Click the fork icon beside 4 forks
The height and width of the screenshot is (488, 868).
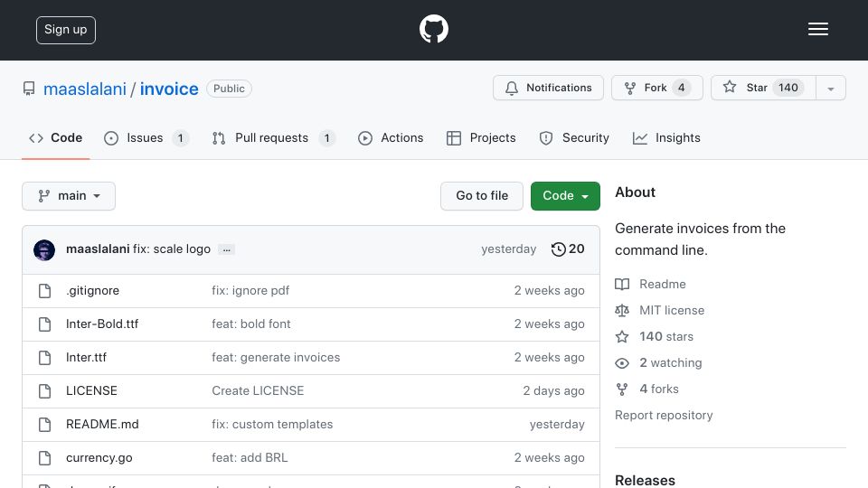622,389
